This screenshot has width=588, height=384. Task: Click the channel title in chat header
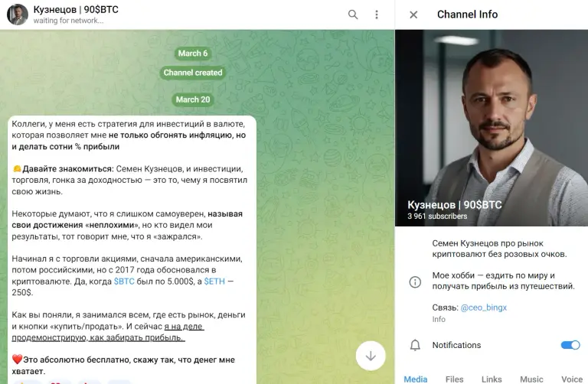[76, 10]
